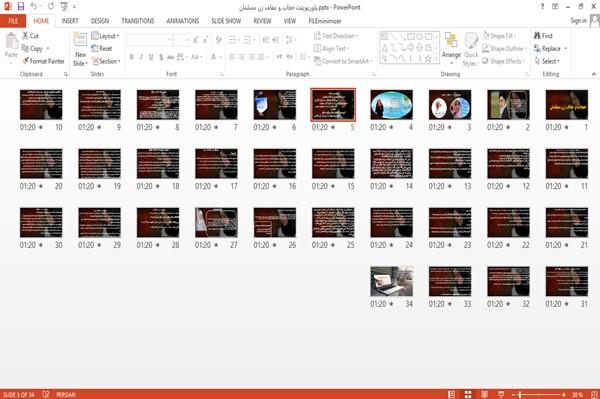Click the Format Painter brush

[x=43, y=61]
